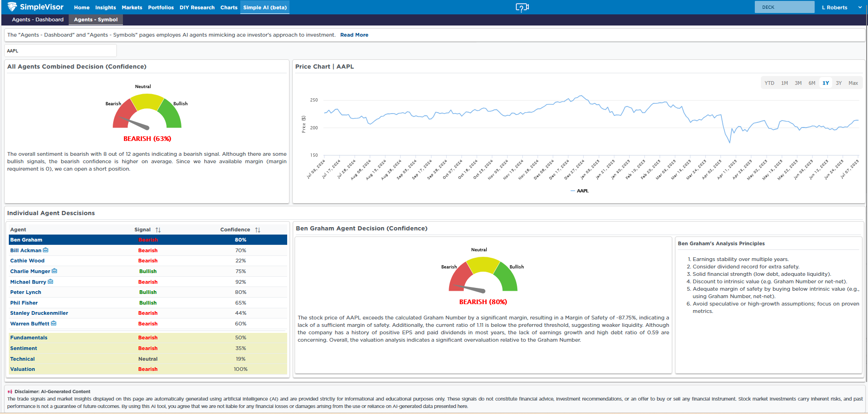Viewport: 868px width, 414px height.
Task: Click Michael Burry confidence 92%
Action: tap(241, 282)
